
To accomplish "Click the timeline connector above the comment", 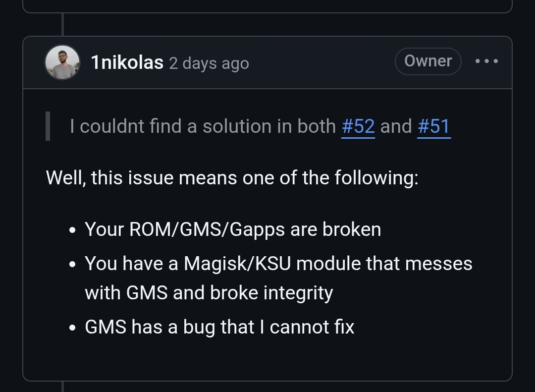I will [x=62, y=24].
